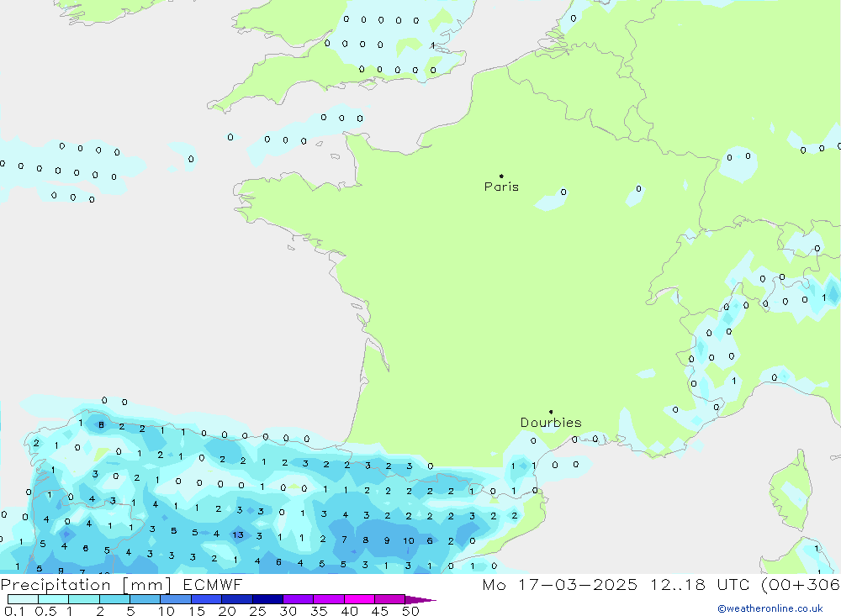Viewport: 841px width, 616px height.
Task: Click the 0.5–1 mm legend color swatch
Action: 54,599
